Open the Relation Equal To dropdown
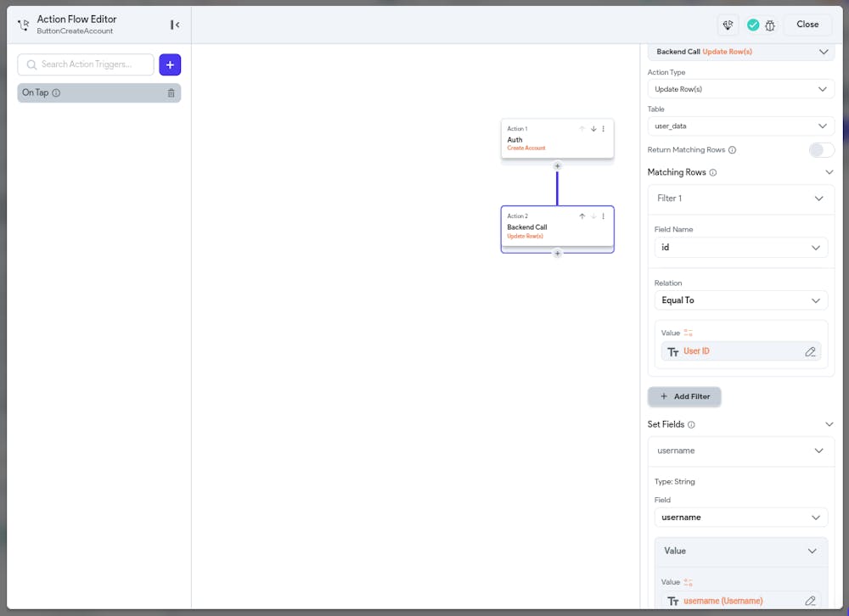The image size is (849, 616). tap(740, 300)
